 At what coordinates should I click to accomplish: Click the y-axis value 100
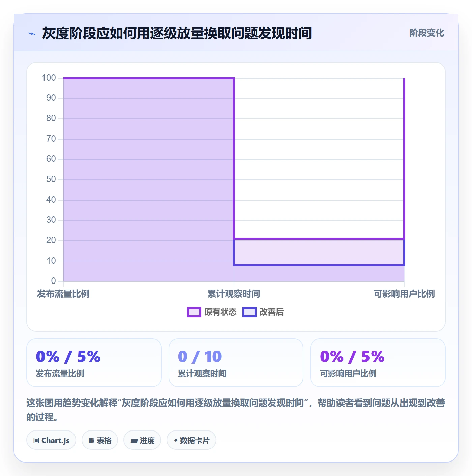click(49, 78)
